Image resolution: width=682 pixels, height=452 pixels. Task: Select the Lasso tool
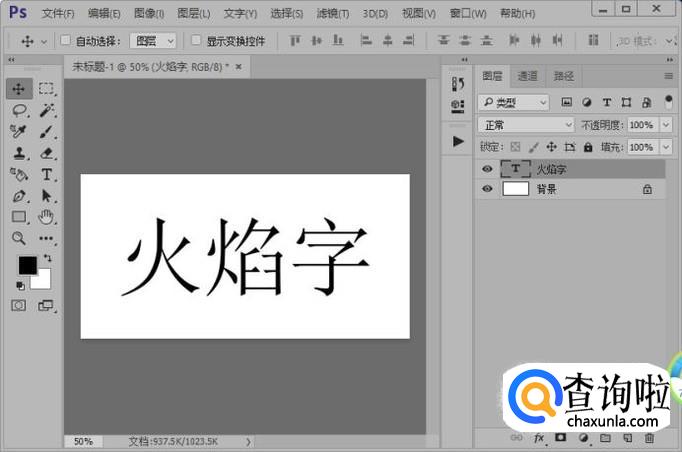(x=19, y=110)
